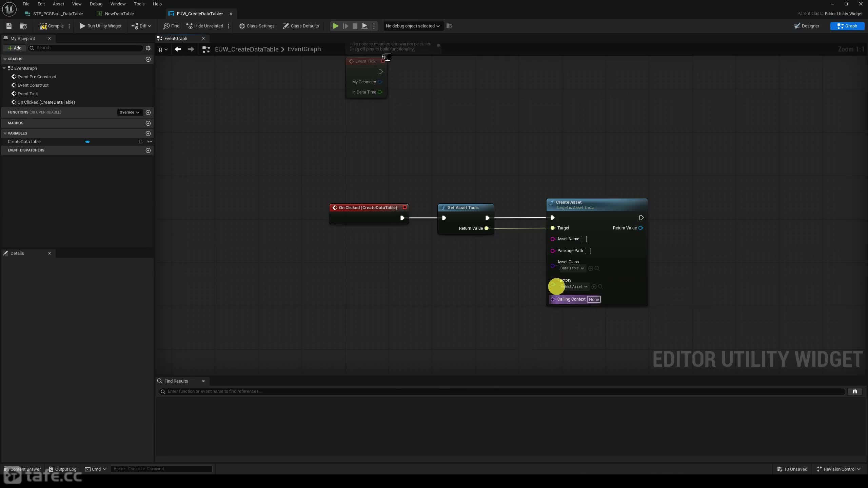Save the current blueprint asset
Image resolution: width=868 pixels, height=488 pixels.
point(9,26)
